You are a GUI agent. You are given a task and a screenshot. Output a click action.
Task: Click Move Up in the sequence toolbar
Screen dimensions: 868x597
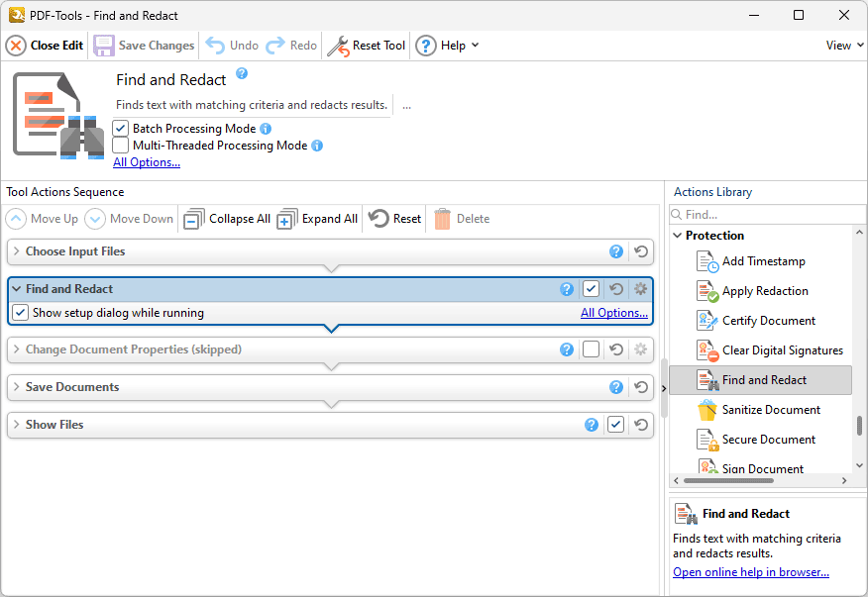tap(42, 219)
